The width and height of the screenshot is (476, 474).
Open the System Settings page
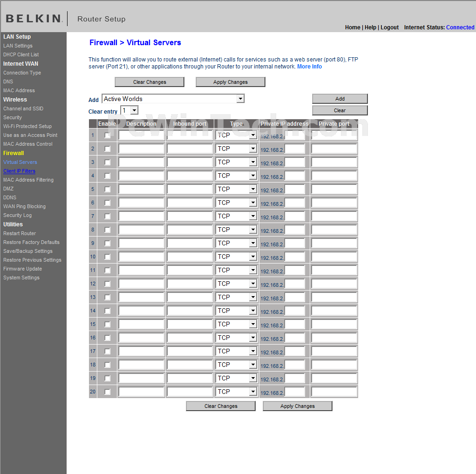pyautogui.click(x=21, y=278)
